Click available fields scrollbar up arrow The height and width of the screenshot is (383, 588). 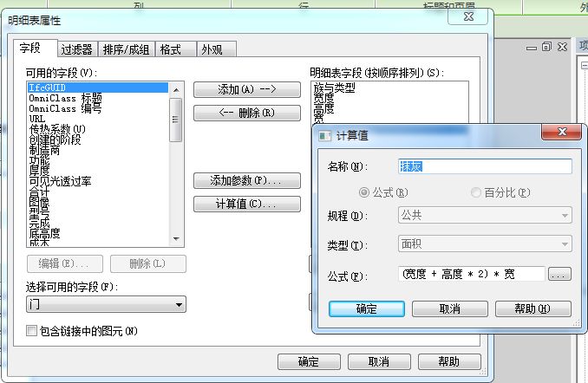(x=176, y=90)
